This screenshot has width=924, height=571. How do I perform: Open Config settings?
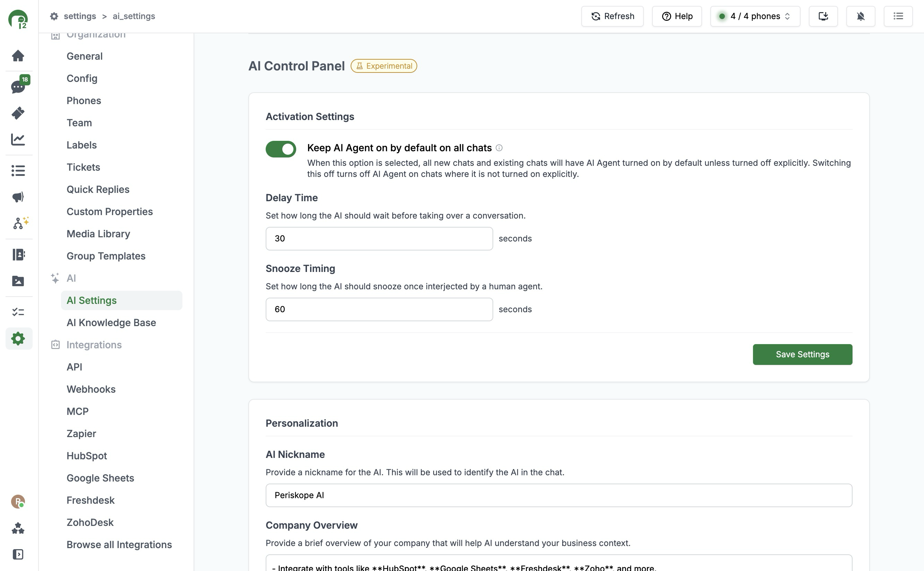82,78
